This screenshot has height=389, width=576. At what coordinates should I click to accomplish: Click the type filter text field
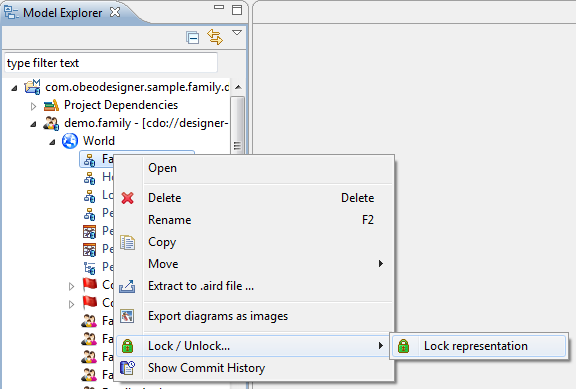111,63
